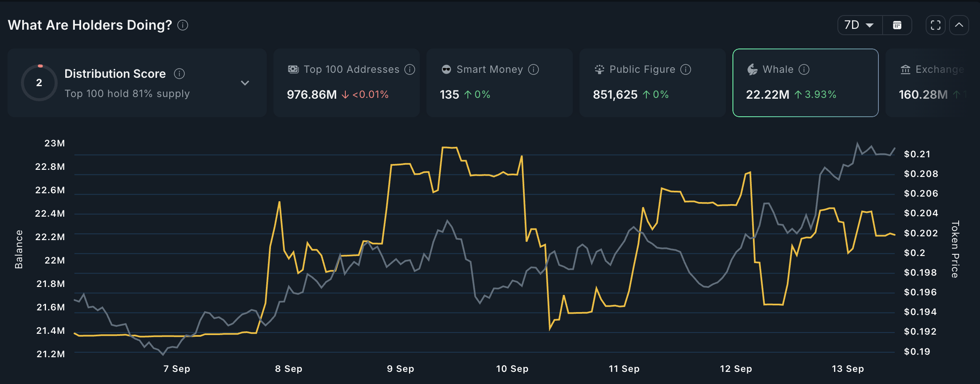The image size is (980, 384).
Task: Open the 7D time range dropdown
Action: pyautogui.click(x=860, y=26)
